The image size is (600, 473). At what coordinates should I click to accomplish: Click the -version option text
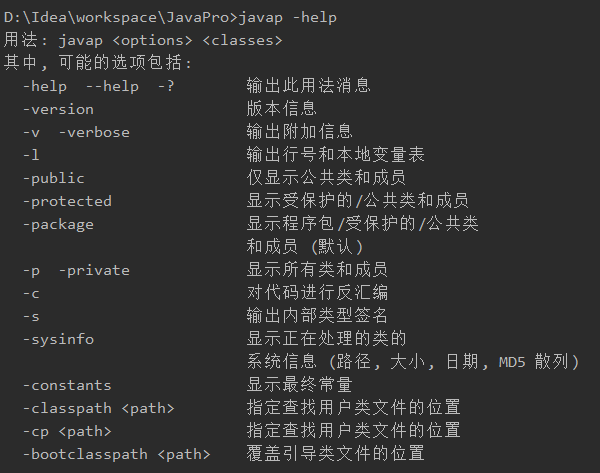point(58,109)
